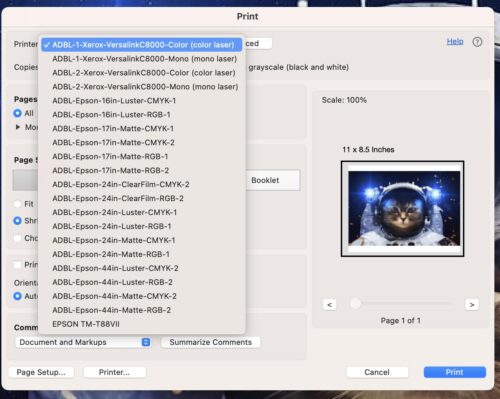500x399 pixels.
Task: Choose ADBL-Epson-24in-Matte-CMYK-1
Action: tap(142, 240)
